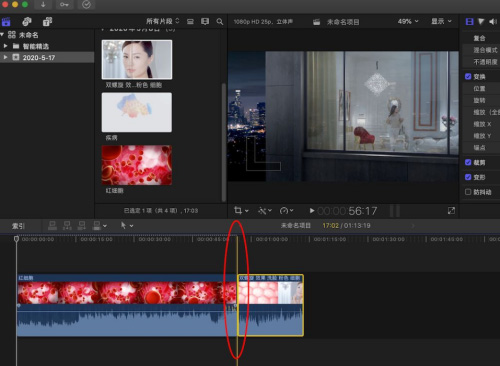Open the timeline index (索引) button
Image resolution: width=500 pixels, height=366 pixels.
18,226
